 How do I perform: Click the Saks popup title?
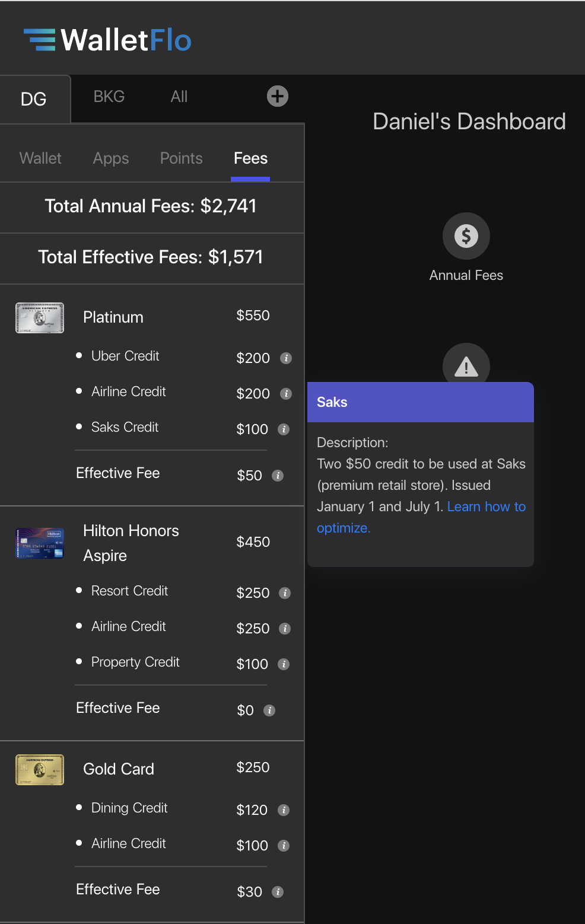pos(332,402)
